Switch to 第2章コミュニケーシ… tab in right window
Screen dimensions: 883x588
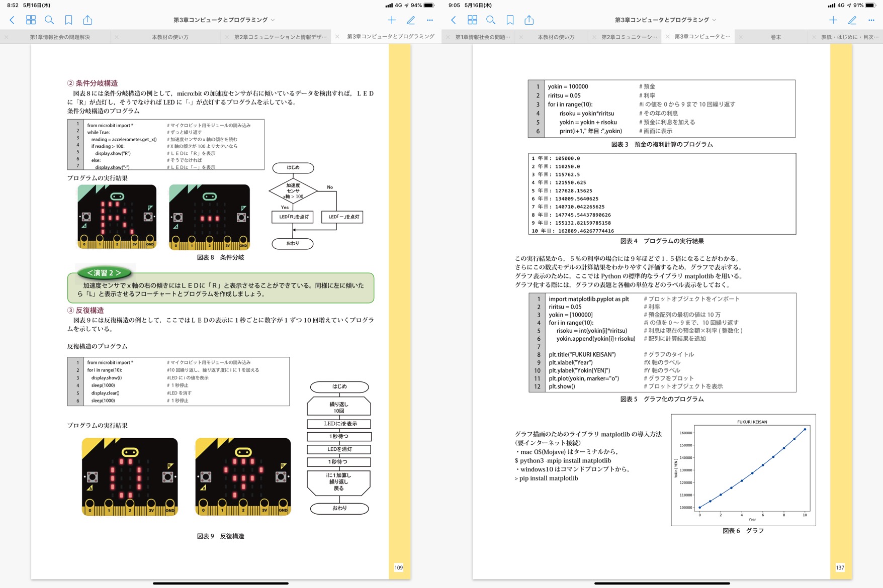[x=629, y=37]
